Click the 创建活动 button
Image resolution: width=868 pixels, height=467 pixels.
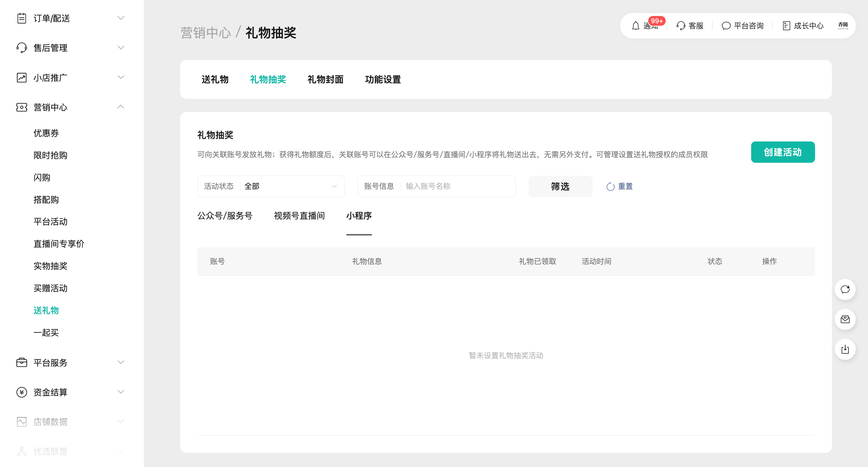[783, 152]
